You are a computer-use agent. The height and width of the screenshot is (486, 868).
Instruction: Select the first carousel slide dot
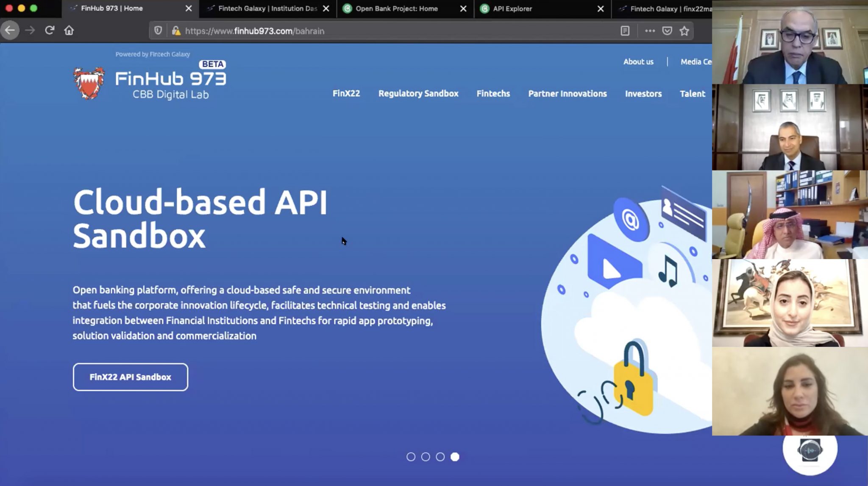click(x=411, y=457)
